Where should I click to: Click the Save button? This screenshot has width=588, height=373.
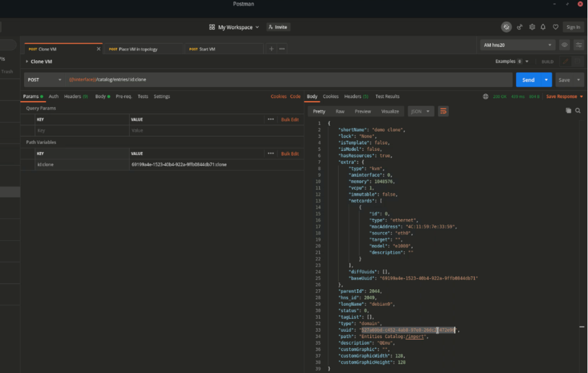click(564, 80)
